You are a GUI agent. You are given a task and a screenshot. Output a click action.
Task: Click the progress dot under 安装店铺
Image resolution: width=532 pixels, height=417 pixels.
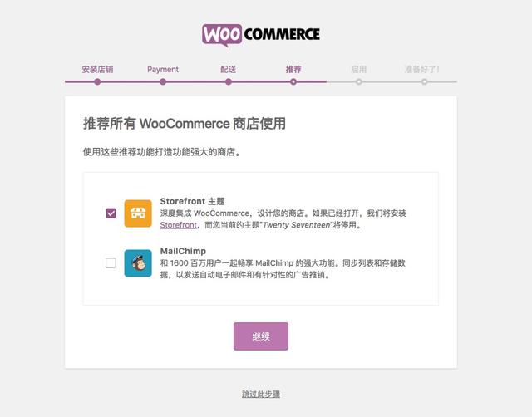(97, 81)
